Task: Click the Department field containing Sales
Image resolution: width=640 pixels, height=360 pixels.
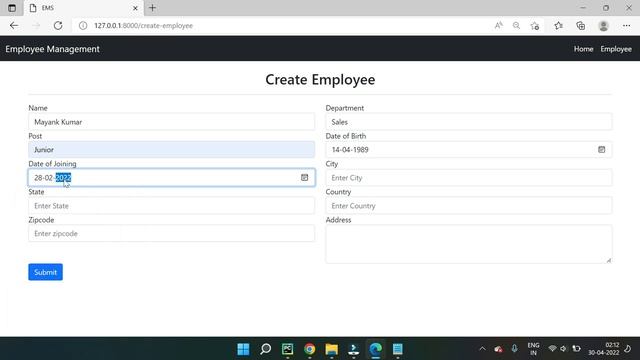Action: (469, 122)
